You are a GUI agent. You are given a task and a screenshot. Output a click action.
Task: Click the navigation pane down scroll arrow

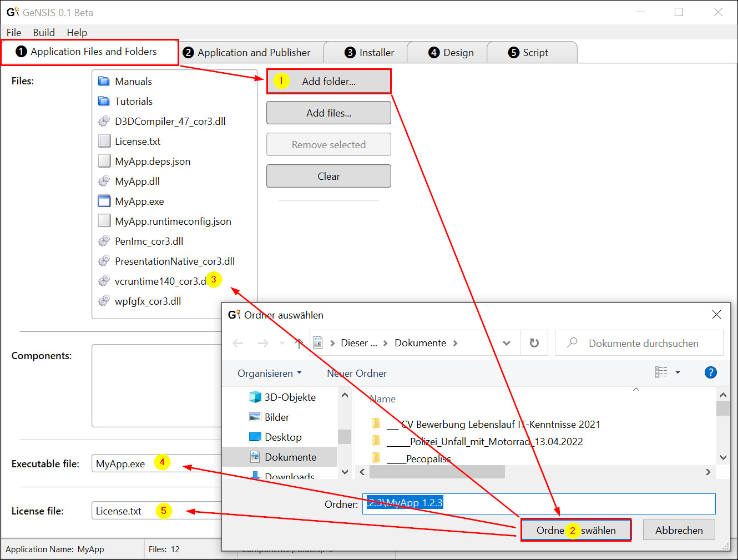(x=345, y=472)
